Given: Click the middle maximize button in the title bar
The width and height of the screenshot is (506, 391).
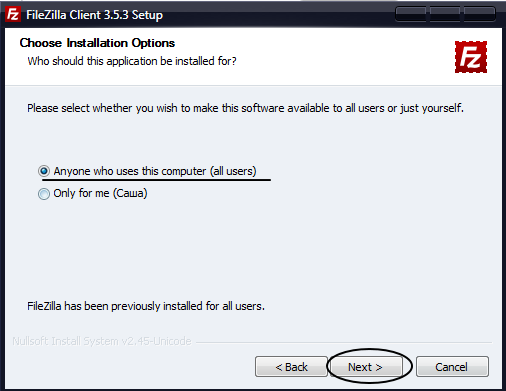Looking at the screenshot, I should (x=445, y=14).
